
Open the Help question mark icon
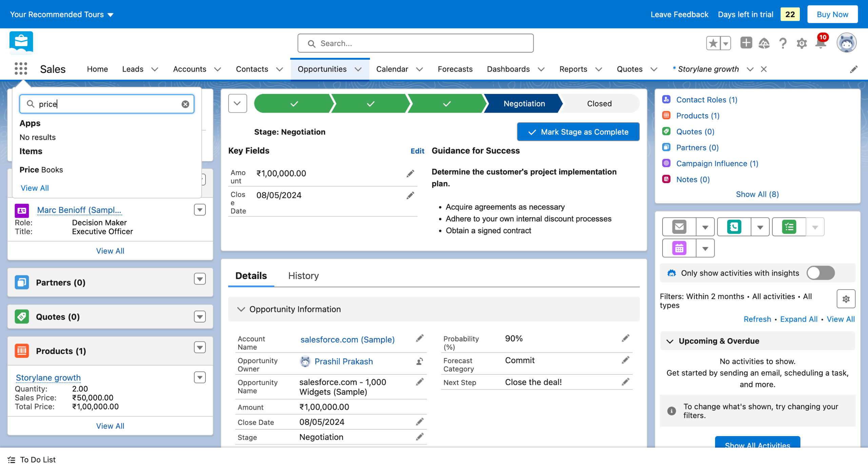click(783, 43)
